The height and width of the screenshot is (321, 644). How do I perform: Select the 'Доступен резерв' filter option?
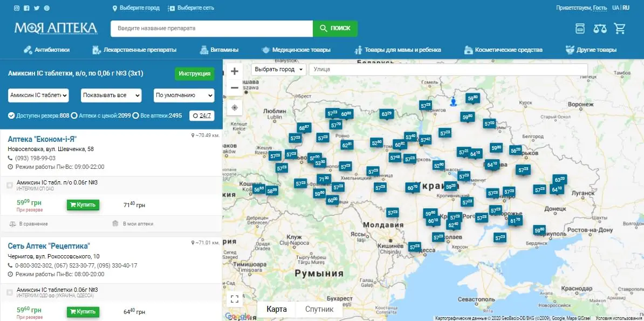[x=12, y=115]
